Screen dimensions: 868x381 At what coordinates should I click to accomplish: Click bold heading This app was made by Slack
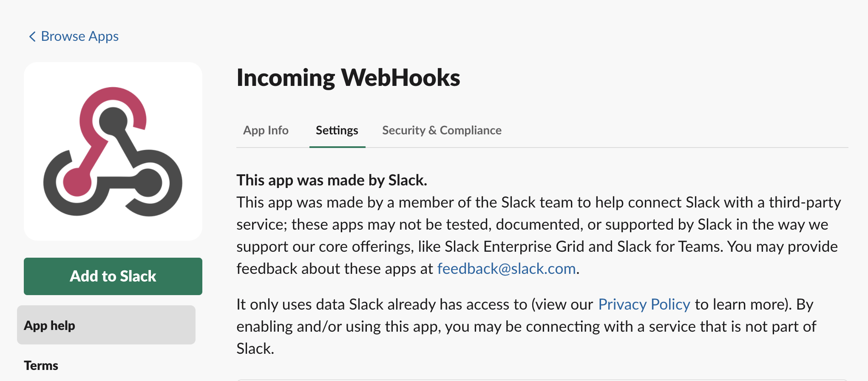332,180
